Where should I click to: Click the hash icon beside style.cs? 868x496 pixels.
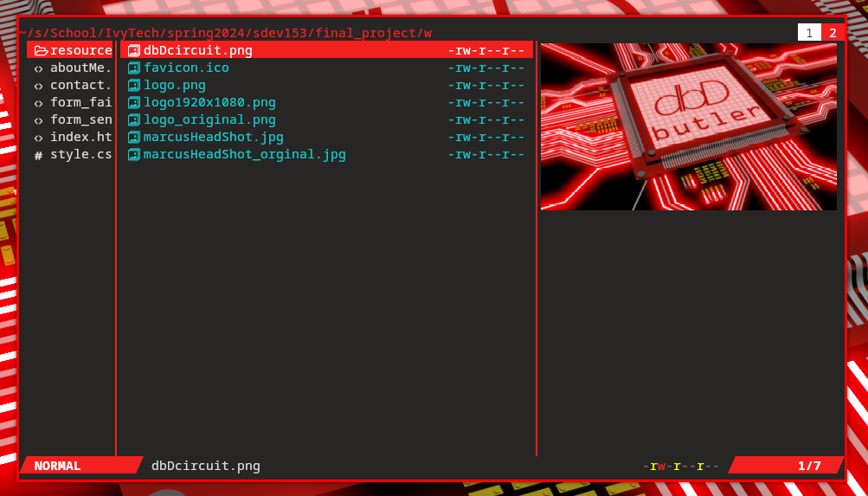38,156
